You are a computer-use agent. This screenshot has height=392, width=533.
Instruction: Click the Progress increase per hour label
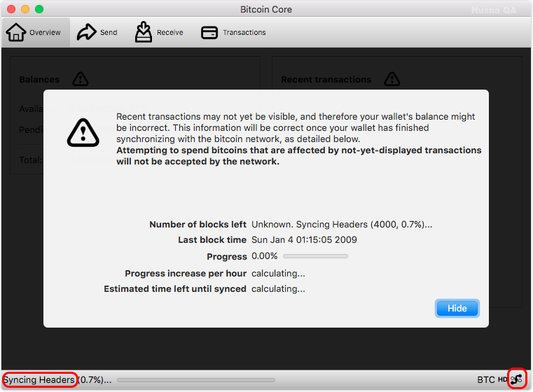[186, 274]
